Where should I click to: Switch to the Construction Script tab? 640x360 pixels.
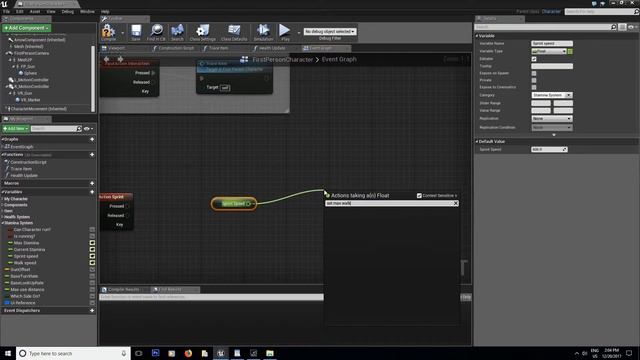coord(176,48)
